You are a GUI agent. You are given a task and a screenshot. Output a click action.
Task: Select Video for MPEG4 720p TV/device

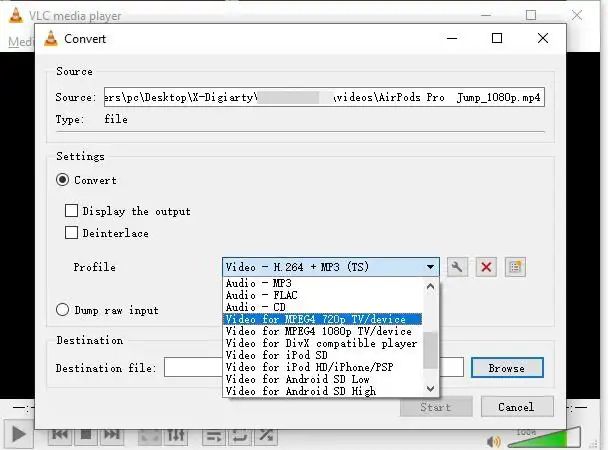tap(324, 319)
